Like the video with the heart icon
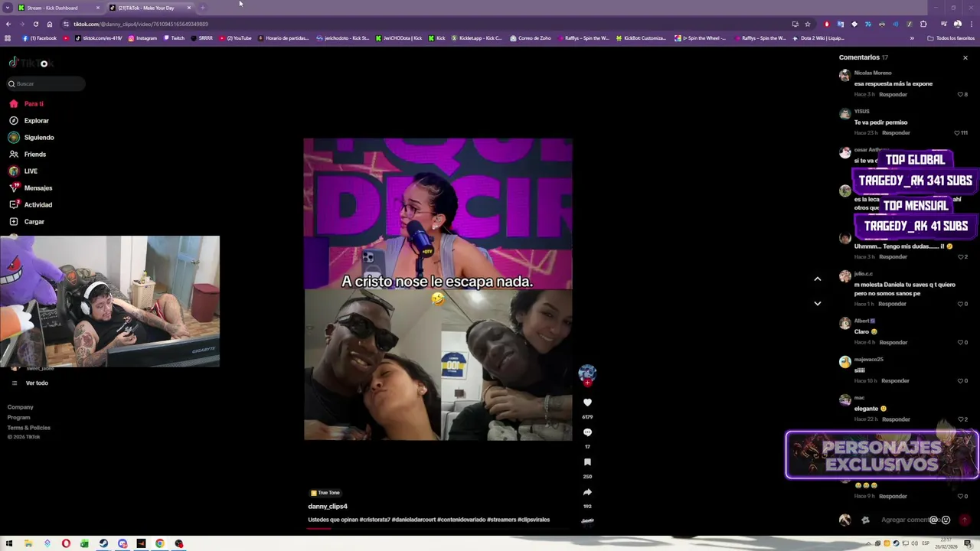The height and width of the screenshot is (551, 980). pyautogui.click(x=587, y=403)
